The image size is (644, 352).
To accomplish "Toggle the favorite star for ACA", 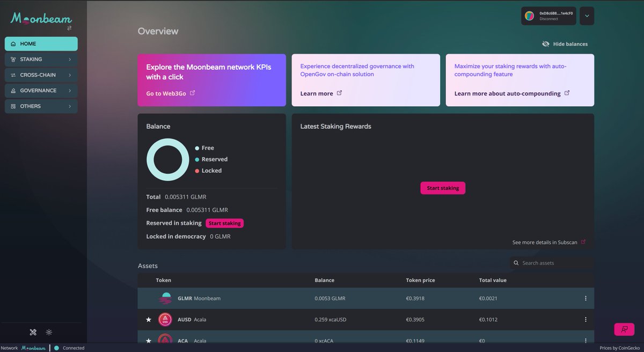I will (149, 341).
